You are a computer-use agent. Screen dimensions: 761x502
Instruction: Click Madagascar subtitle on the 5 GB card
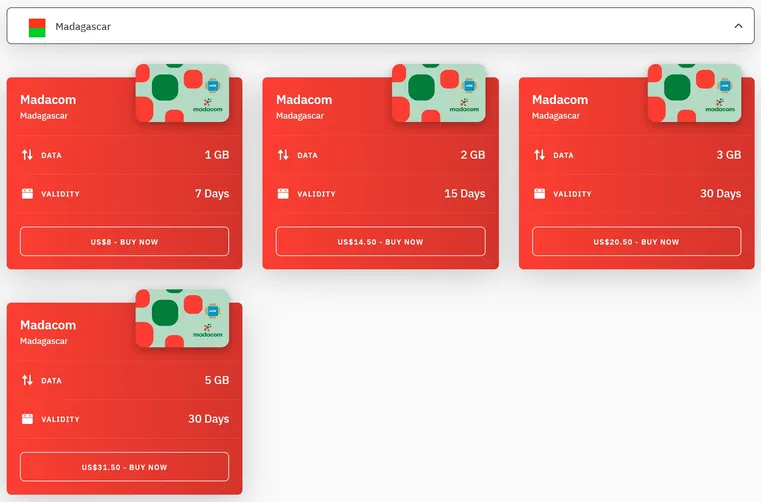coord(44,341)
